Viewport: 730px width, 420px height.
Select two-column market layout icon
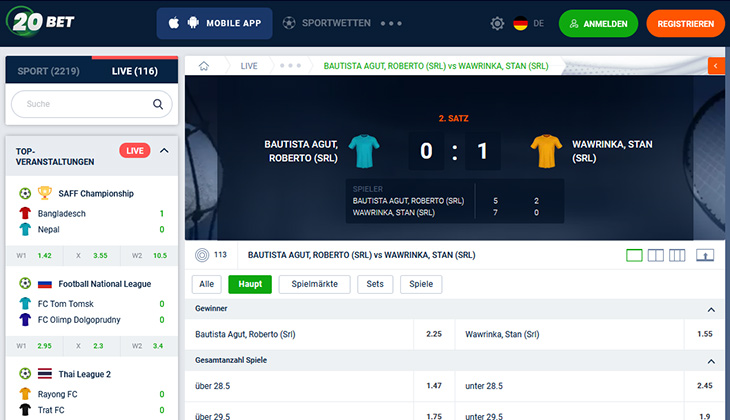(656, 255)
